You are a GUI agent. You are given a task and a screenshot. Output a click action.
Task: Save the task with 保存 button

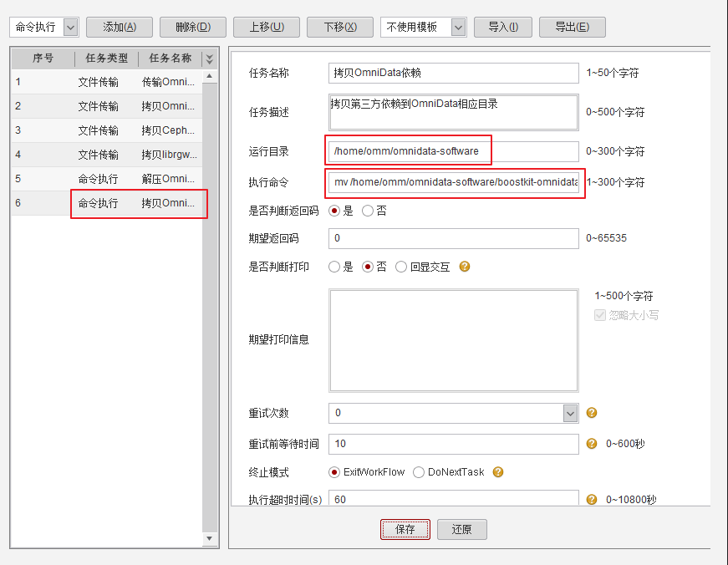click(x=405, y=529)
